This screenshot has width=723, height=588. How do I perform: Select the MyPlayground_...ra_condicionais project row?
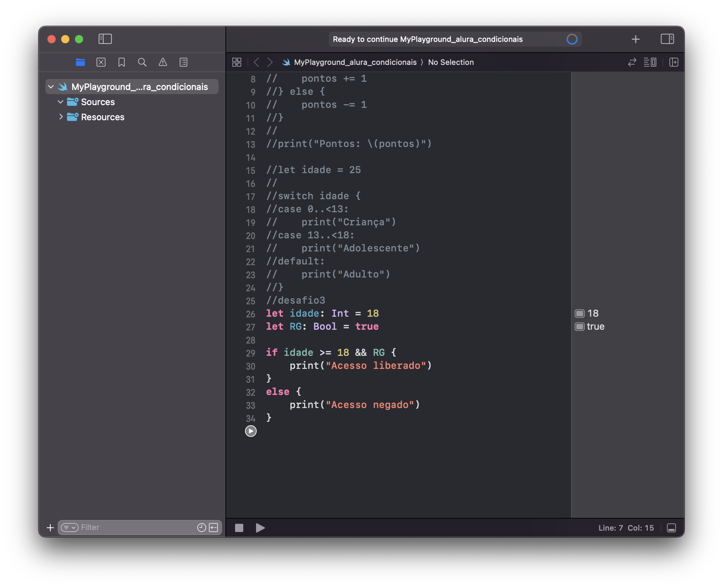pos(132,87)
